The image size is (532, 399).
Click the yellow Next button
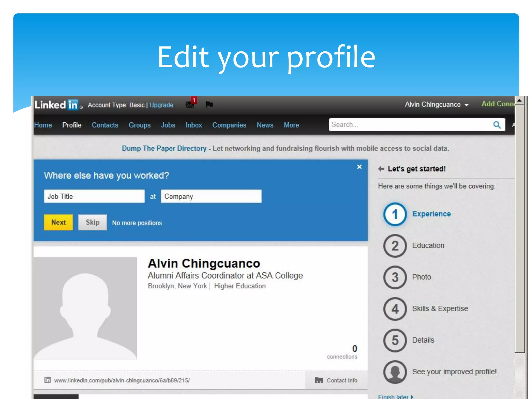(58, 222)
